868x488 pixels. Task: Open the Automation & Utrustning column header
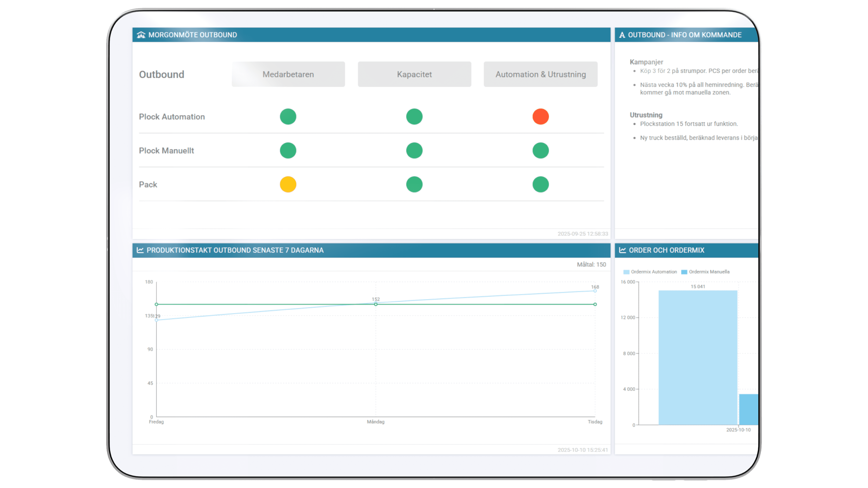tap(540, 74)
